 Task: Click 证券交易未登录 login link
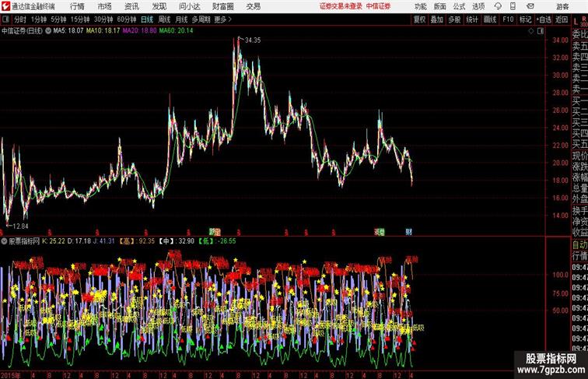(x=341, y=6)
